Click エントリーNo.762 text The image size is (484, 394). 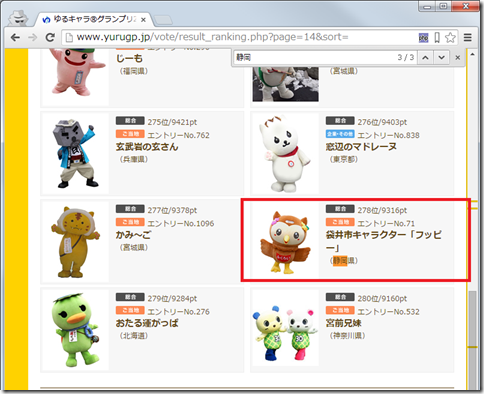pyautogui.click(x=178, y=135)
